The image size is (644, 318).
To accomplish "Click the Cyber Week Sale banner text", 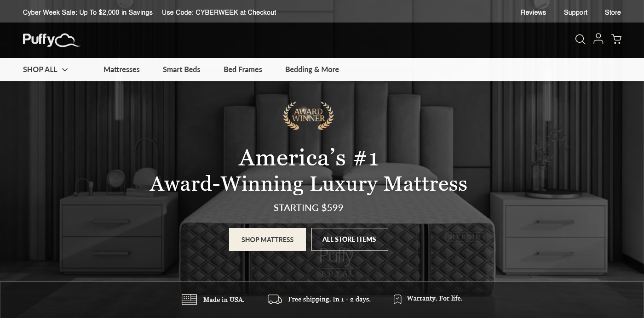I will 88,12.
